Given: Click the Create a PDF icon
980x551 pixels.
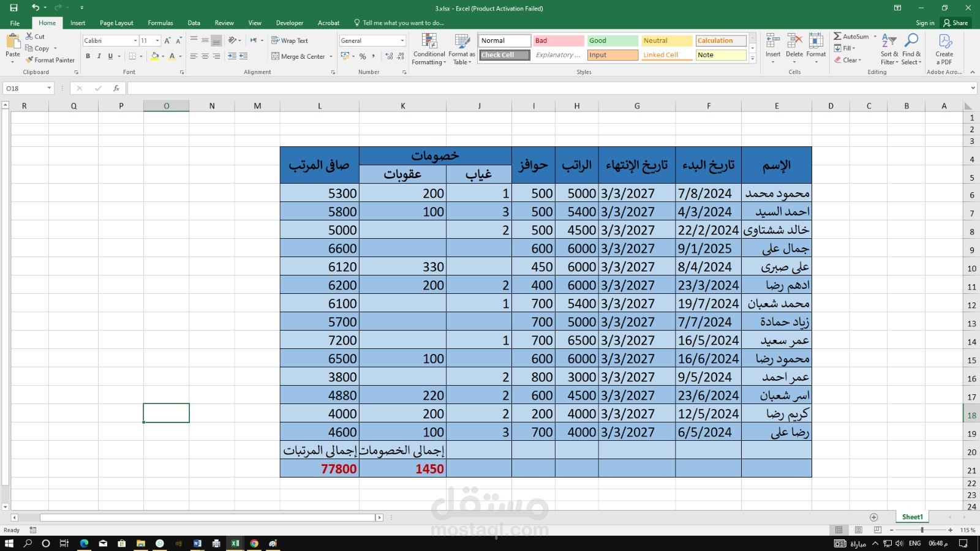Looking at the screenshot, I should tap(944, 41).
